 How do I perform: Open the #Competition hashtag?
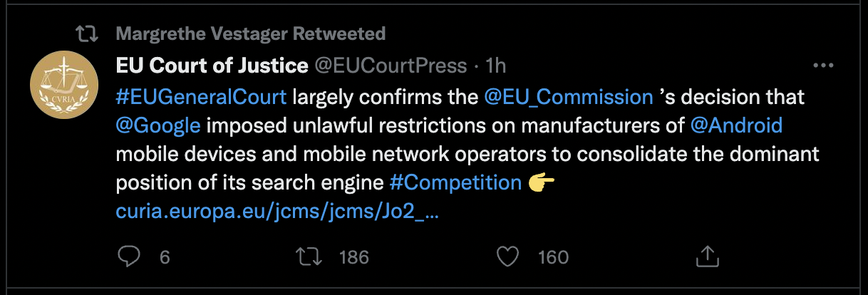[455, 182]
